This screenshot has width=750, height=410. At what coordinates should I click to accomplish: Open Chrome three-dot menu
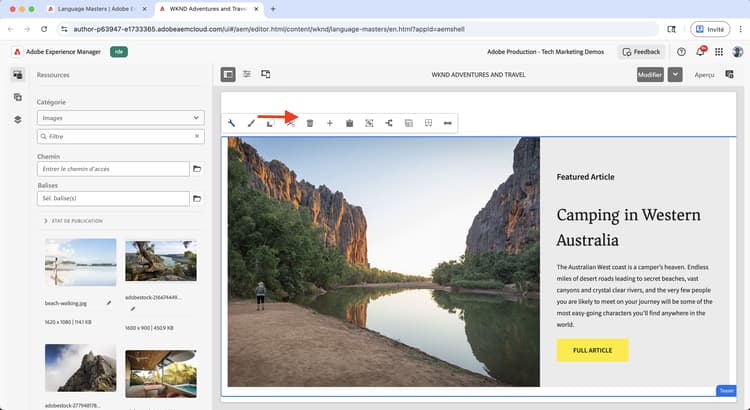tap(741, 29)
